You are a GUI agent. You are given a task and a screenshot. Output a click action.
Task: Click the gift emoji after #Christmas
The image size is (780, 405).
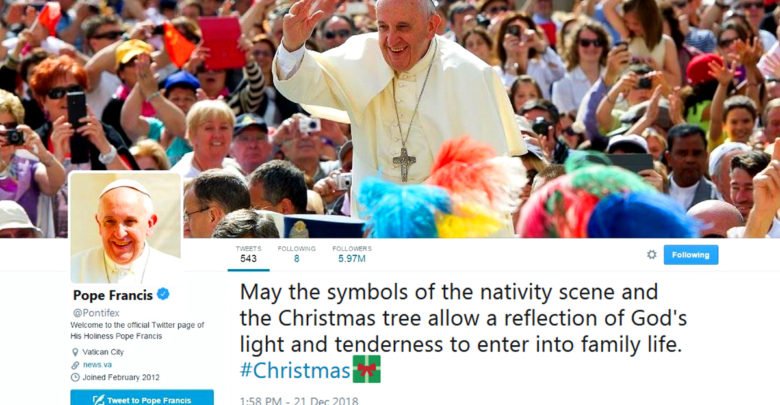coord(367,369)
